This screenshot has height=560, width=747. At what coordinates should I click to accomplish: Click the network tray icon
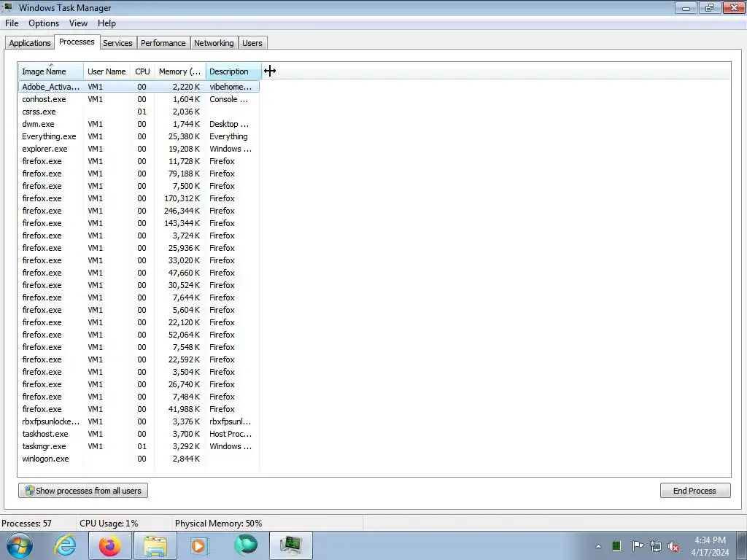point(656,546)
